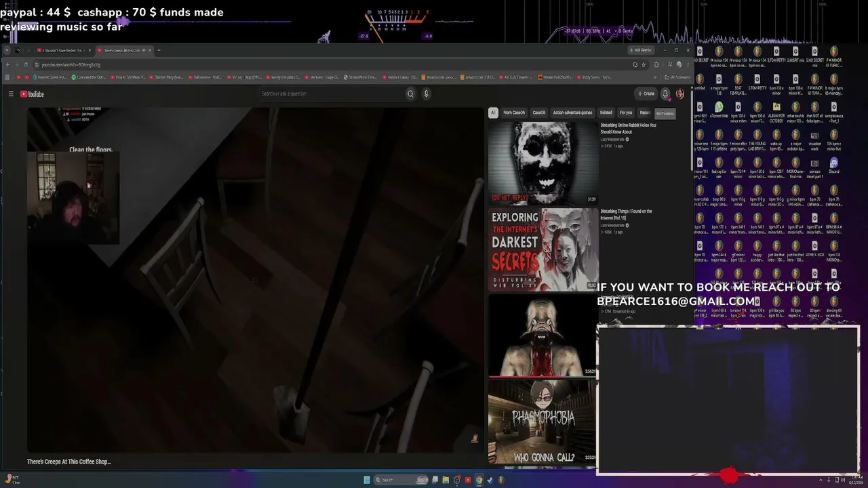Open "Disturbing Things I Found on the Internet" title
Image resolution: width=868 pixels, height=488 pixels.
pyautogui.click(x=627, y=214)
